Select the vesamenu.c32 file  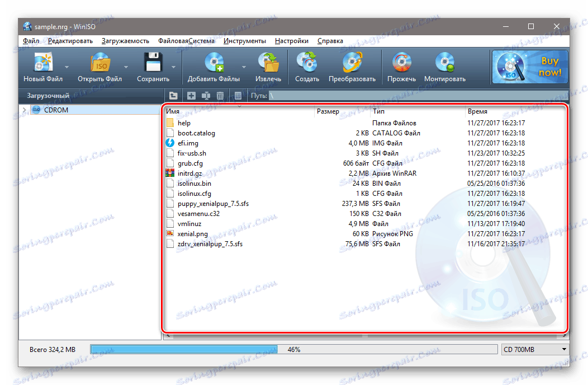pos(198,214)
